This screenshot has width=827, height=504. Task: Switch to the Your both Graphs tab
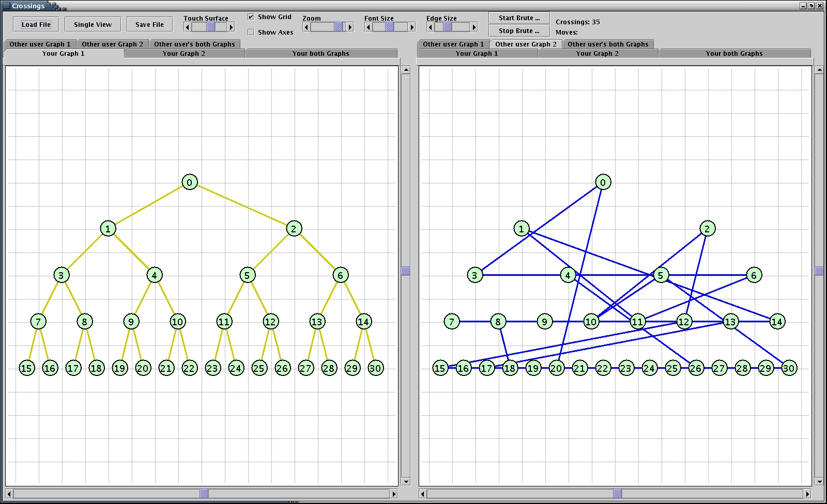pos(321,53)
